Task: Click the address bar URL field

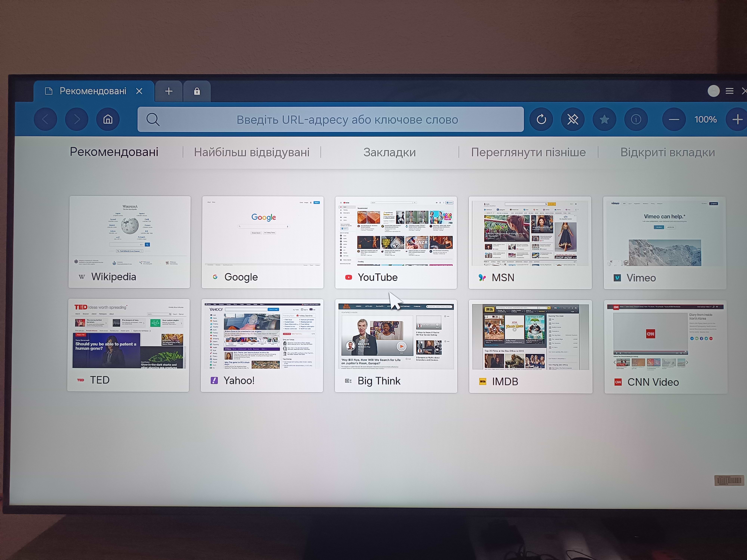Action: tap(331, 119)
